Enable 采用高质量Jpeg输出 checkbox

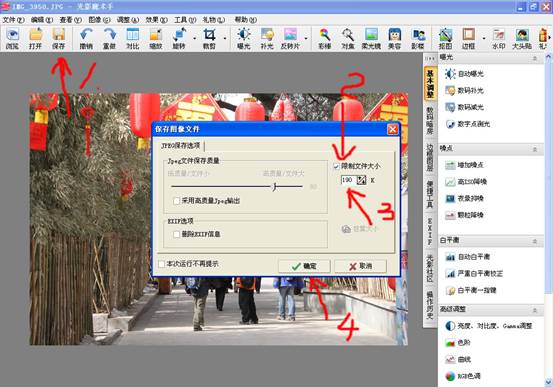coord(177,201)
